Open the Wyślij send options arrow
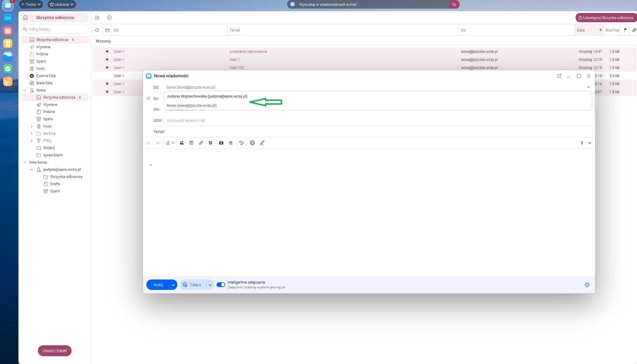This screenshot has width=637, height=364. tap(173, 285)
